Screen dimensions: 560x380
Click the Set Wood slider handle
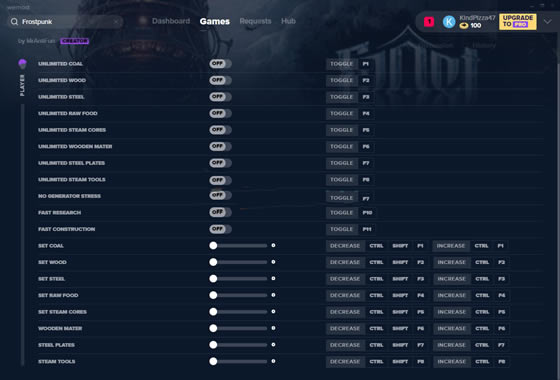point(213,262)
